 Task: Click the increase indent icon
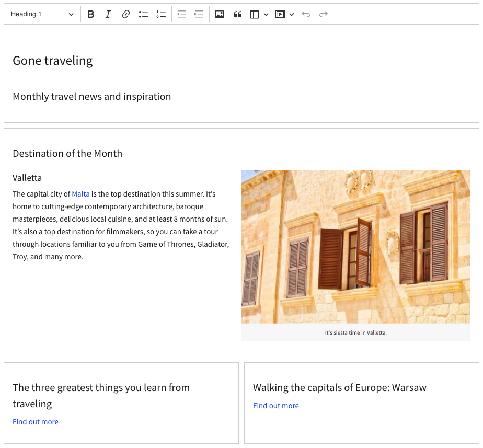(x=199, y=15)
